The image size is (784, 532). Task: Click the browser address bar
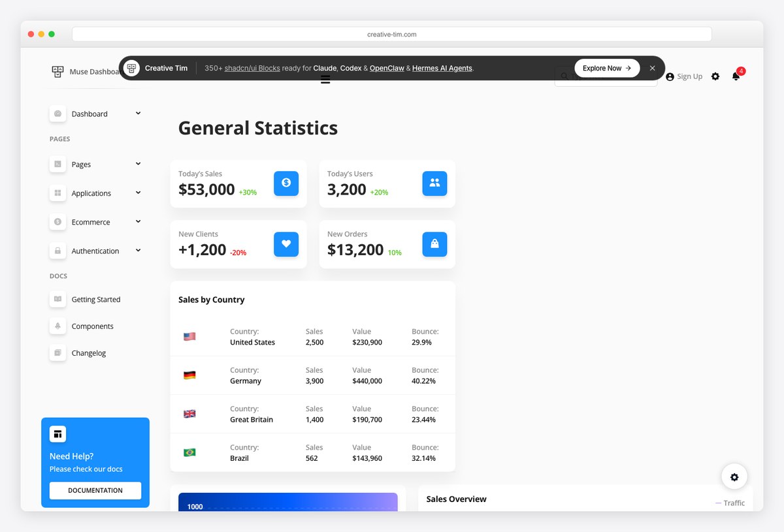(x=392, y=34)
